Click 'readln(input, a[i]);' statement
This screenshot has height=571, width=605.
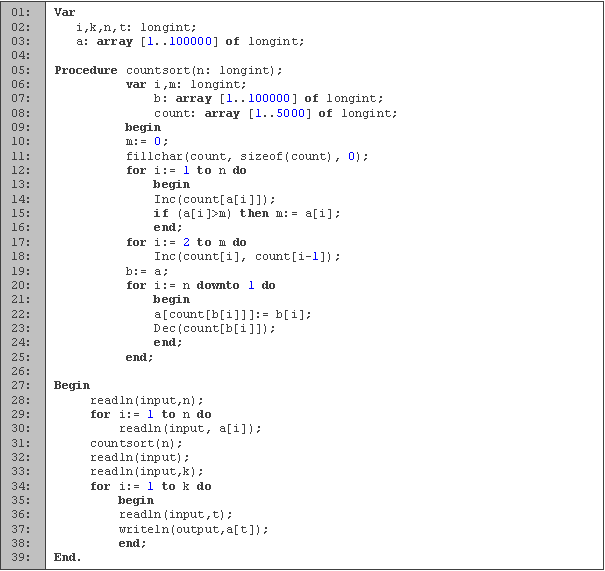pos(190,429)
